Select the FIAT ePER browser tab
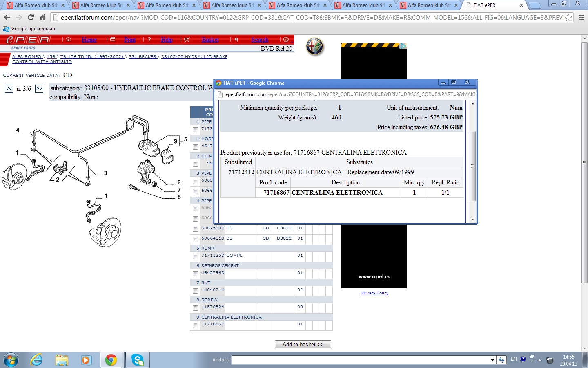This screenshot has width=588, height=368. click(495, 5)
